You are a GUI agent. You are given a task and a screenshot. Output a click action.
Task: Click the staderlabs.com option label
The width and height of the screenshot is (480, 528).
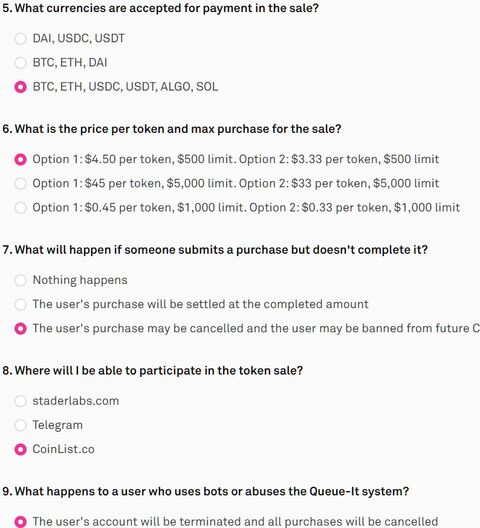click(76, 401)
